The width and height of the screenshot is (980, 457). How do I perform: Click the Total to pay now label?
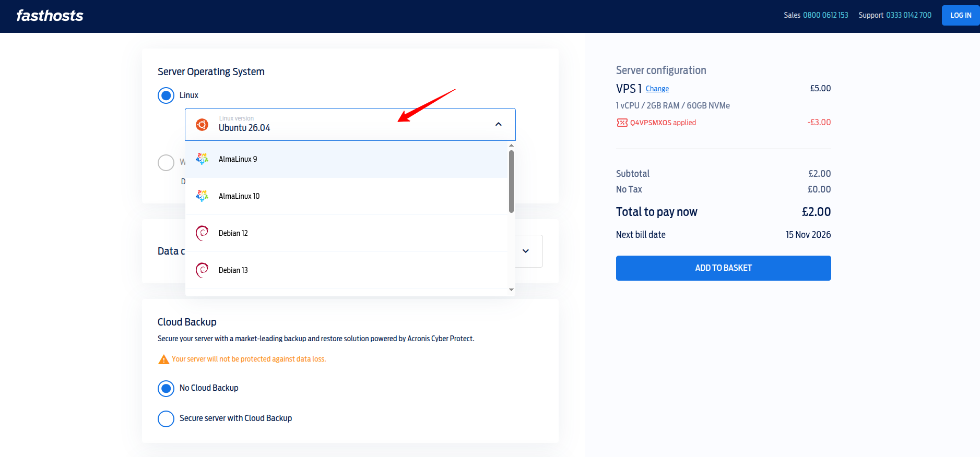click(657, 212)
